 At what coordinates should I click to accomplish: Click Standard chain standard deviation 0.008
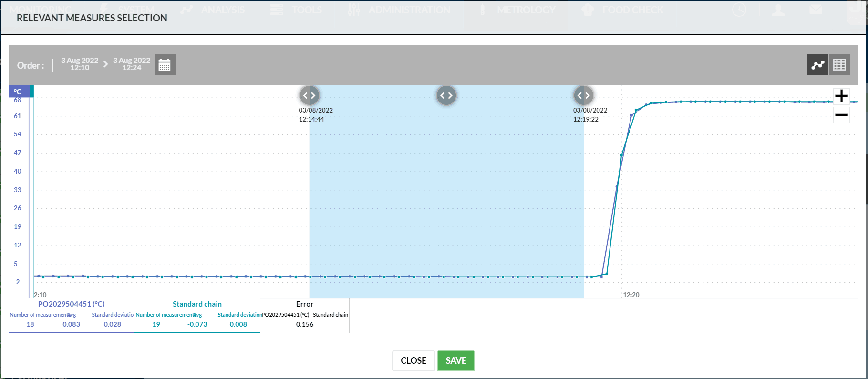point(238,324)
